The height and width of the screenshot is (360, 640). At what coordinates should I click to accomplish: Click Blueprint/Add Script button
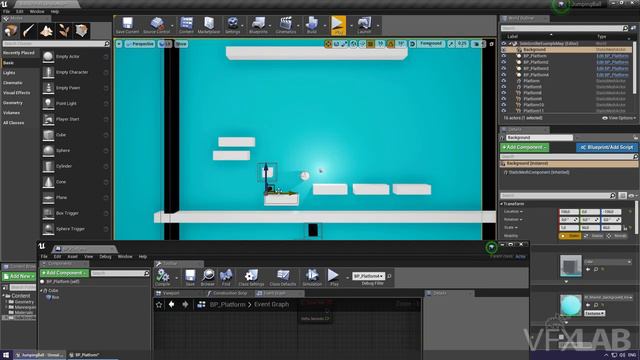coord(607,147)
